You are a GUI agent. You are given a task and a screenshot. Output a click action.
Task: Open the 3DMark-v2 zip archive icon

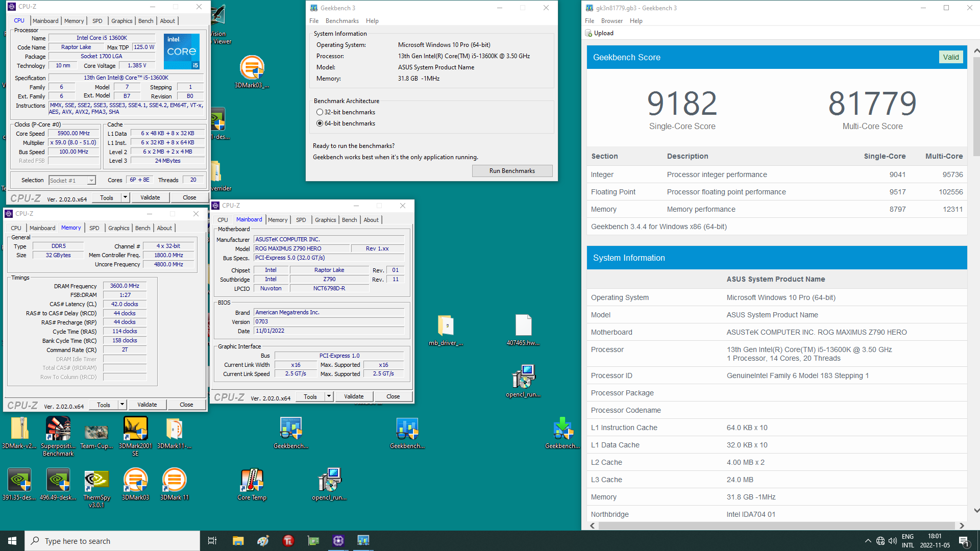coord(19,433)
